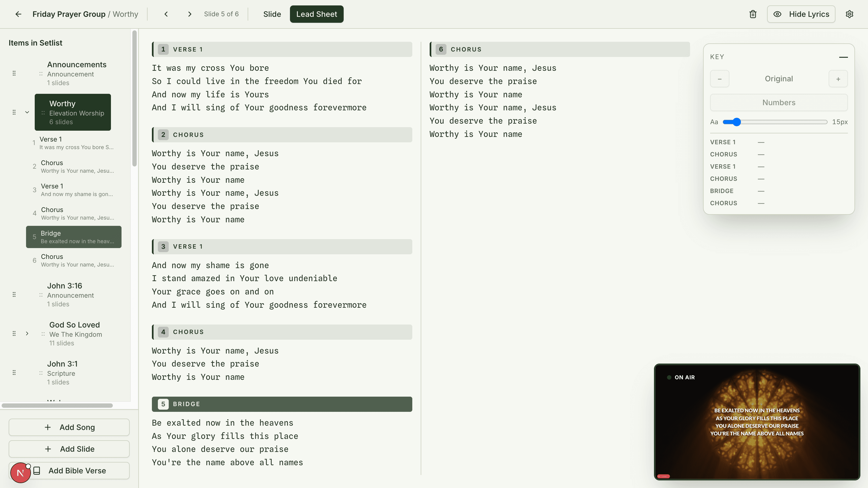Click the red N avatar icon
This screenshot has height=488, width=868.
[x=20, y=473]
